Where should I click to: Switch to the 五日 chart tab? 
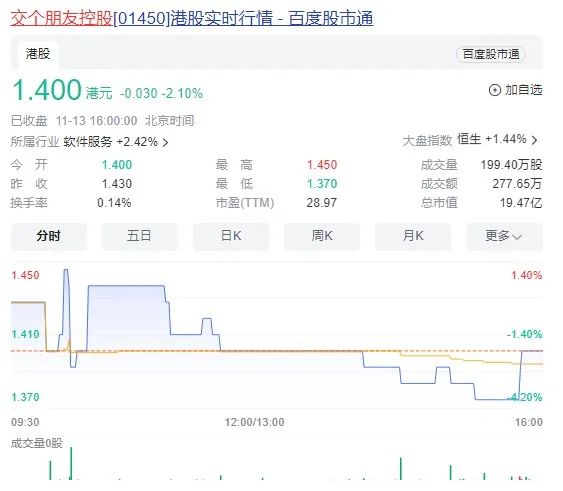coord(140,236)
